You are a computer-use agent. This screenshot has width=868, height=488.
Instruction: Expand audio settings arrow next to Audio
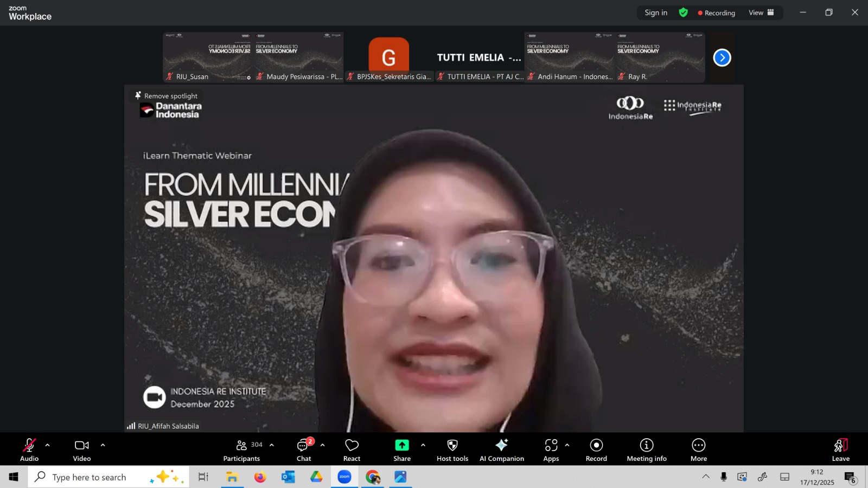[48, 445]
